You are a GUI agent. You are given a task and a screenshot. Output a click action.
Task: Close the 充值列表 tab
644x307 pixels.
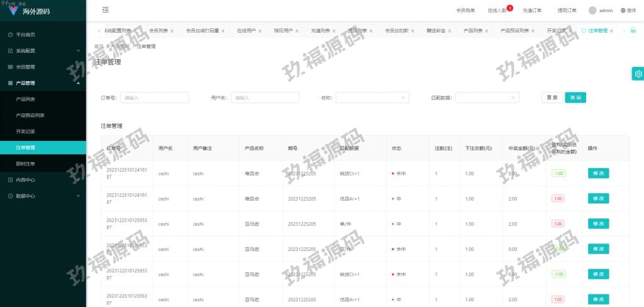pos(335,30)
